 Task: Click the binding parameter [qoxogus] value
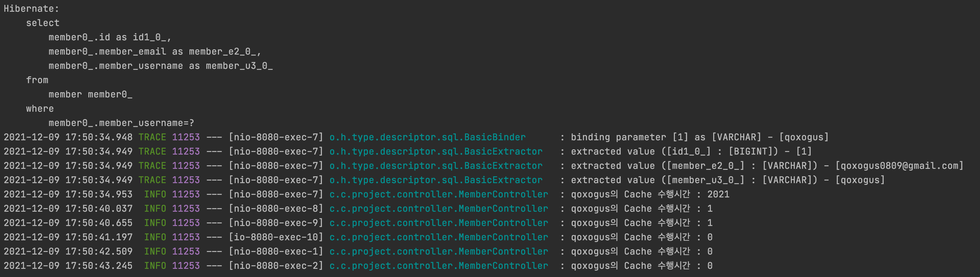[804, 137]
